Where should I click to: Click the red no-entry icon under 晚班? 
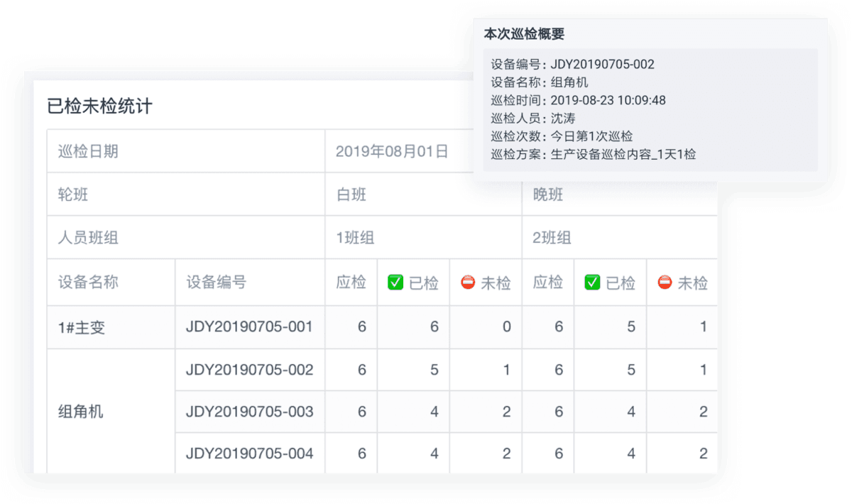[665, 283]
